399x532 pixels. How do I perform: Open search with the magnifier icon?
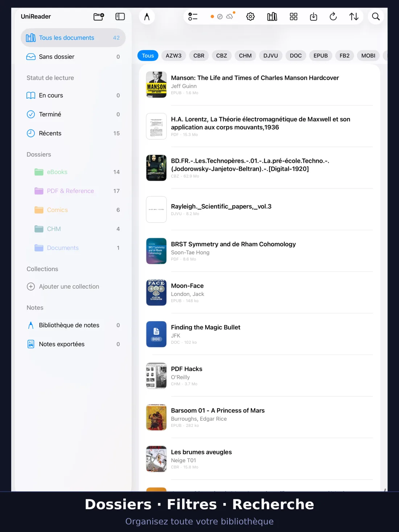[x=376, y=17]
